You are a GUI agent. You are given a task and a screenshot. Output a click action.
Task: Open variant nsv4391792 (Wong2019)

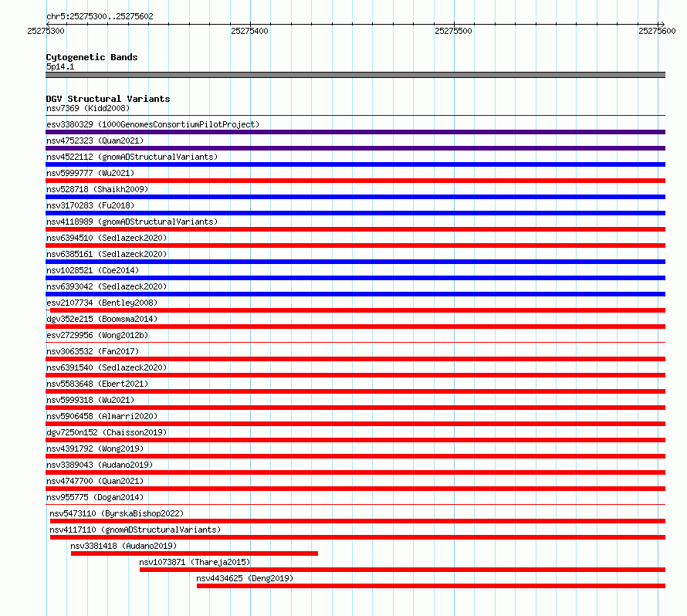point(95,448)
